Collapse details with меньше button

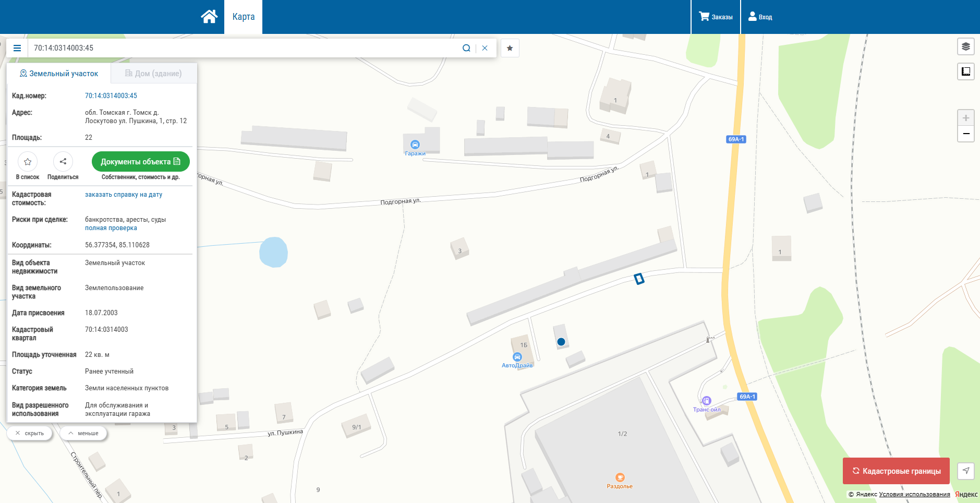pos(83,433)
